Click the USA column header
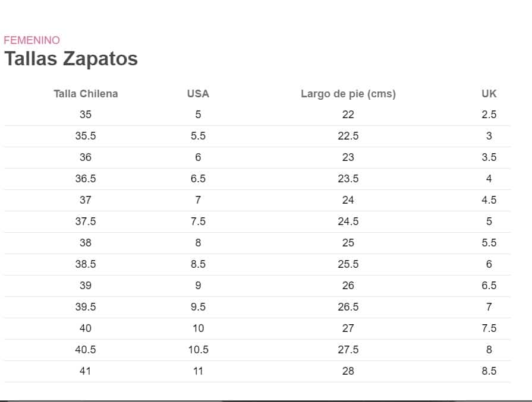The width and height of the screenshot is (532, 402). point(198,94)
